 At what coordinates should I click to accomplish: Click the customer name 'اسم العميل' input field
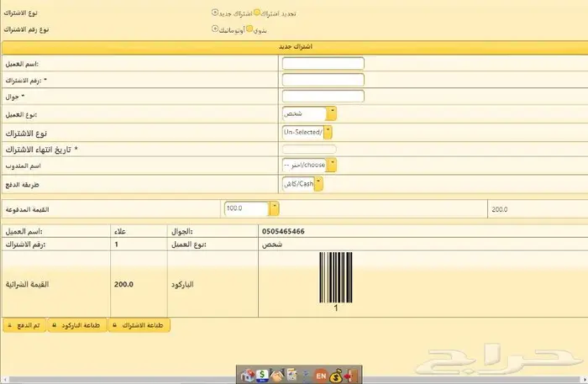point(323,63)
